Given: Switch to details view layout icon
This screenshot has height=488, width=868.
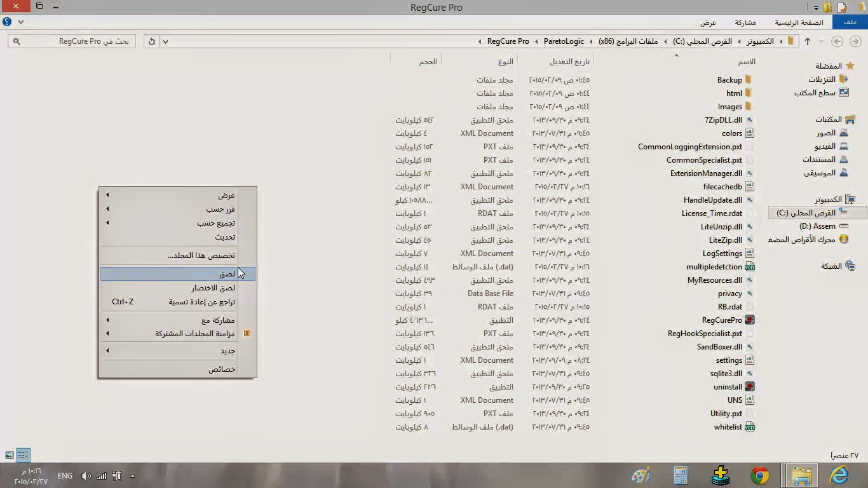Looking at the screenshot, I should 23,455.
